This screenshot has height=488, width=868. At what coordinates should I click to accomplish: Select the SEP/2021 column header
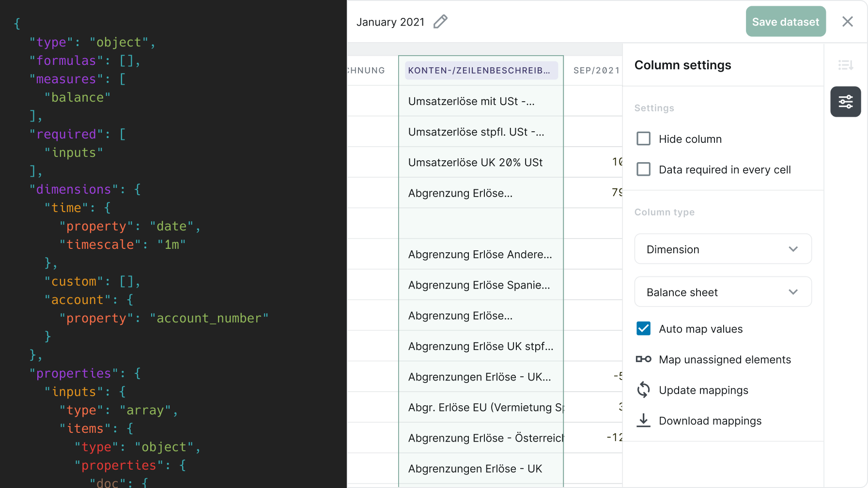tap(597, 71)
